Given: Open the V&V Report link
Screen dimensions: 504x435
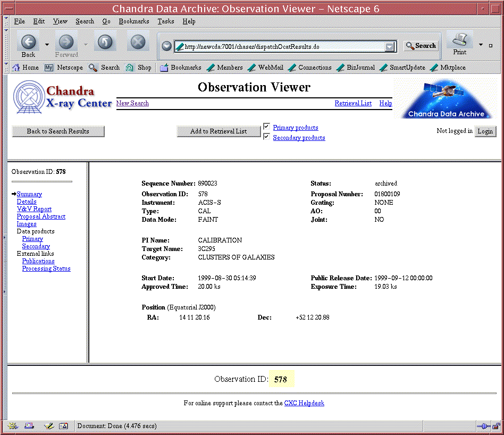Looking at the screenshot, I should (x=34, y=209).
